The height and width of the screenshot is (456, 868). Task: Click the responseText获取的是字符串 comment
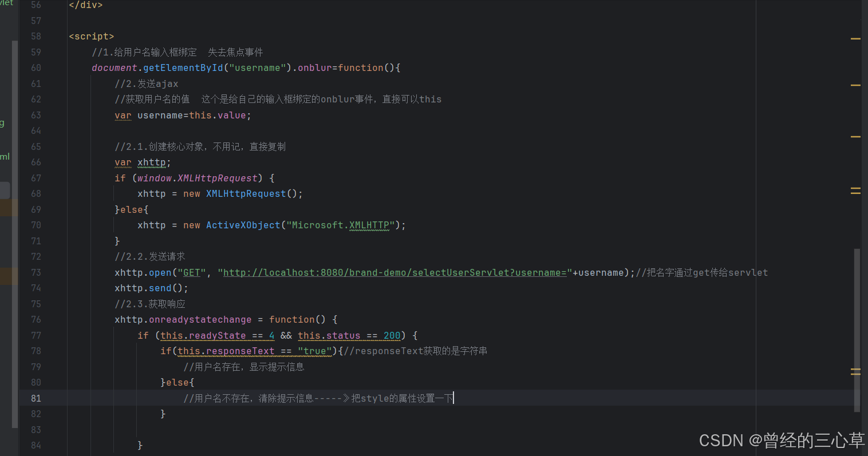(x=416, y=351)
